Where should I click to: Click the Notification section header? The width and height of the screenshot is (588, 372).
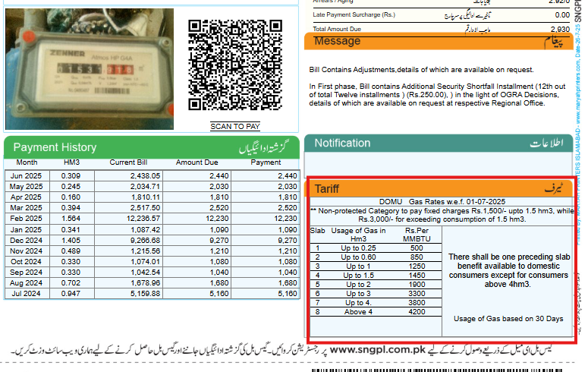(439, 143)
